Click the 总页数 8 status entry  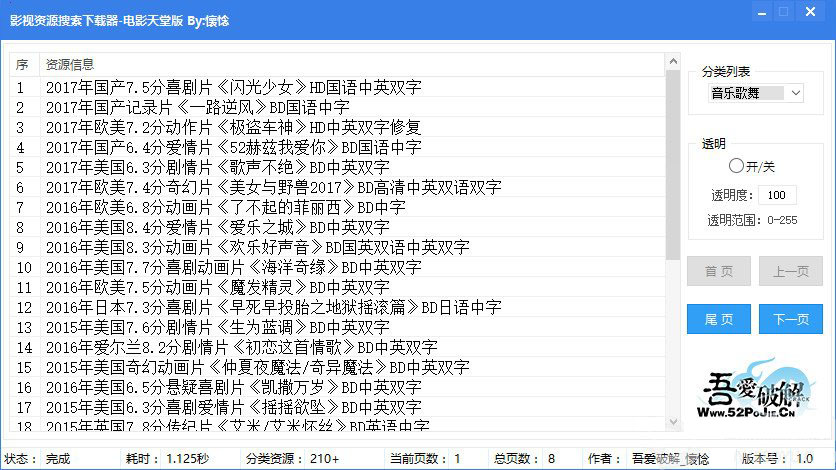[525, 459]
